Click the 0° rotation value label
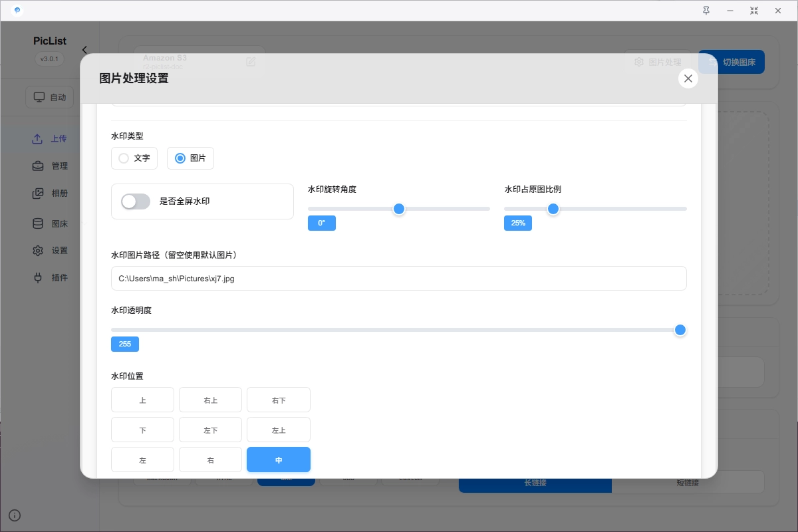The image size is (798, 532). click(x=322, y=223)
